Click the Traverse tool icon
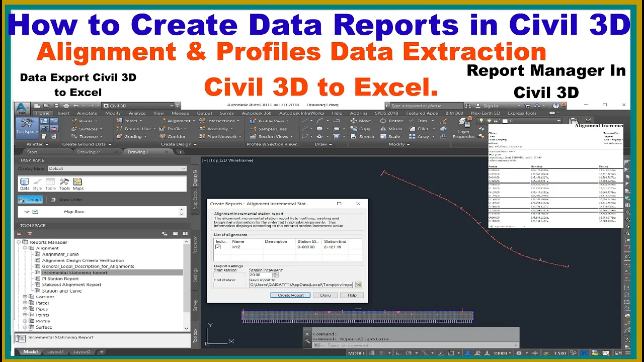The height and width of the screenshot is (362, 644). tap(74, 136)
